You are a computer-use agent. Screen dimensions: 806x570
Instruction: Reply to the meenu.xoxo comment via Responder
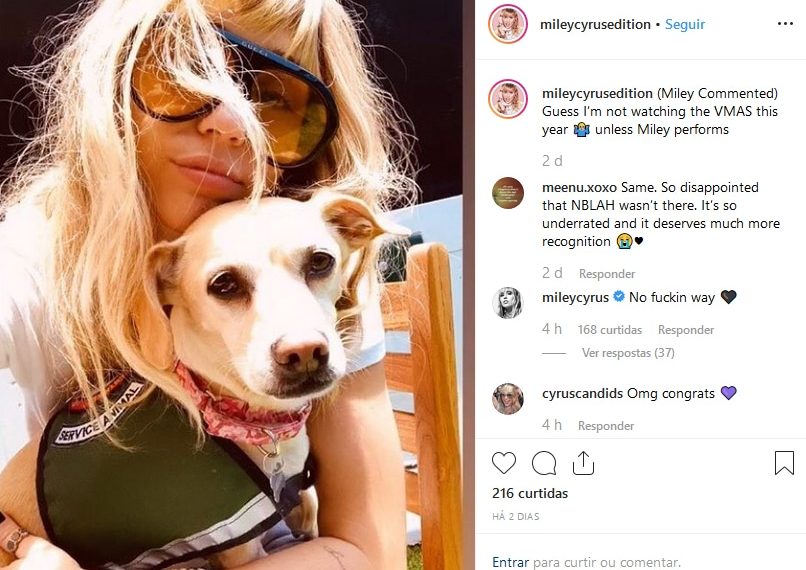[607, 273]
